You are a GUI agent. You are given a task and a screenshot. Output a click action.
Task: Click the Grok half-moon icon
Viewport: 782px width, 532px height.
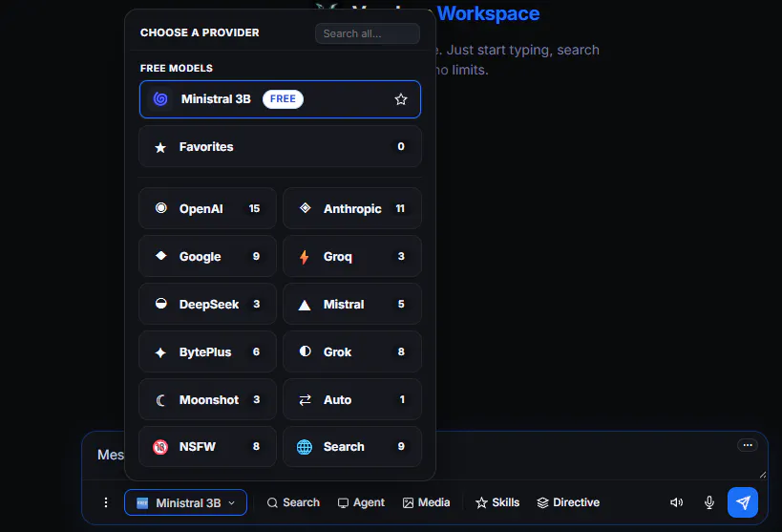[305, 351]
